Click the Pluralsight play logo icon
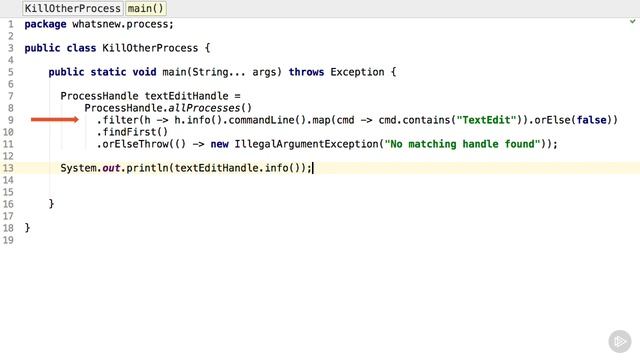The width and height of the screenshot is (640, 360). 620,341
